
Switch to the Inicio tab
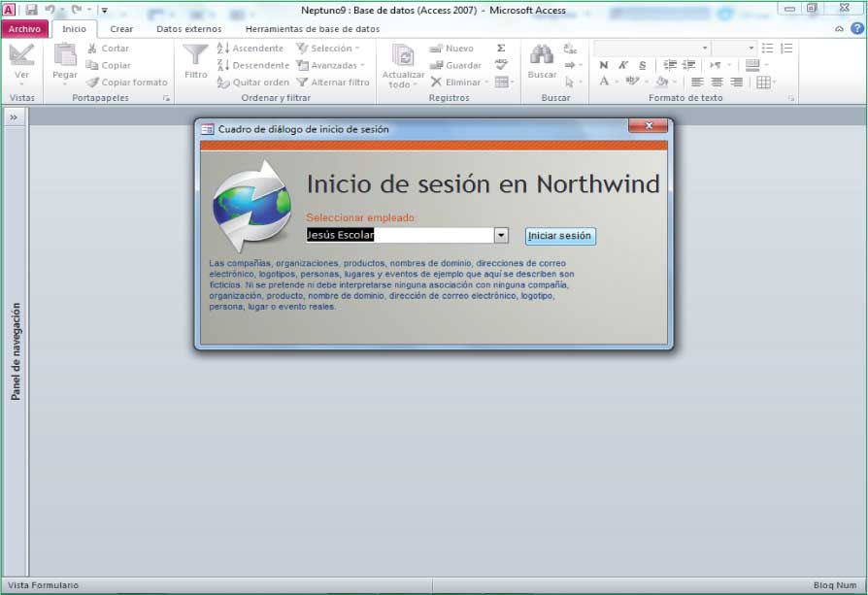pyautogui.click(x=74, y=29)
